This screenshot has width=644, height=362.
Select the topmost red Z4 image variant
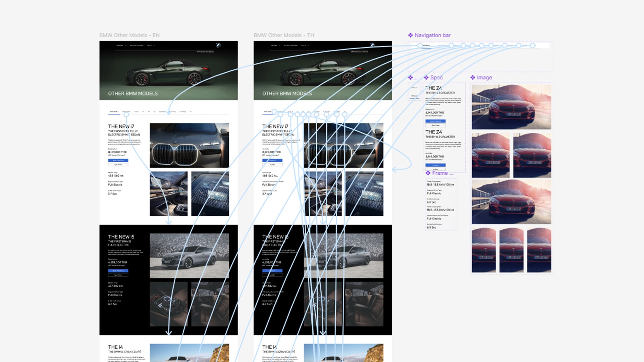[x=511, y=107]
